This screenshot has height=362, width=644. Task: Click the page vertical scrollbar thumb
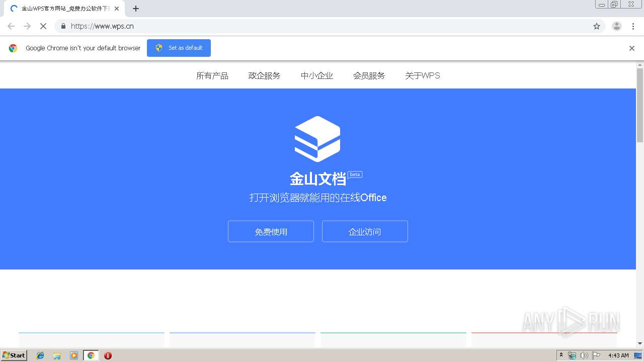click(x=640, y=105)
